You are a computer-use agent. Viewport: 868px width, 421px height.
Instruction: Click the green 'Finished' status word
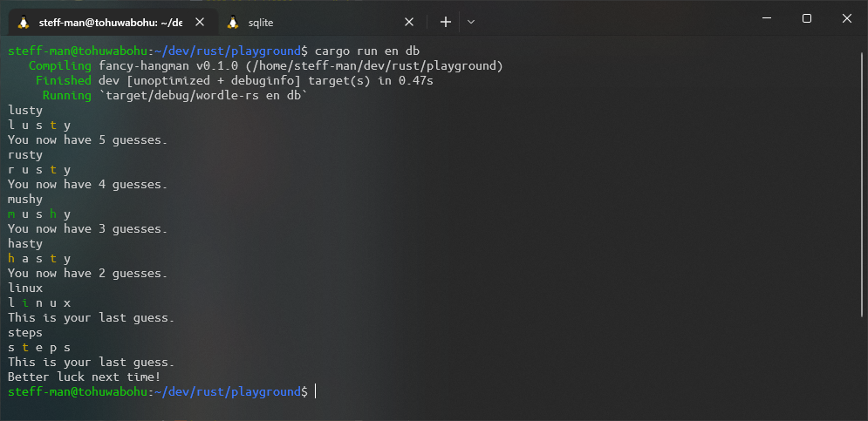(63, 81)
